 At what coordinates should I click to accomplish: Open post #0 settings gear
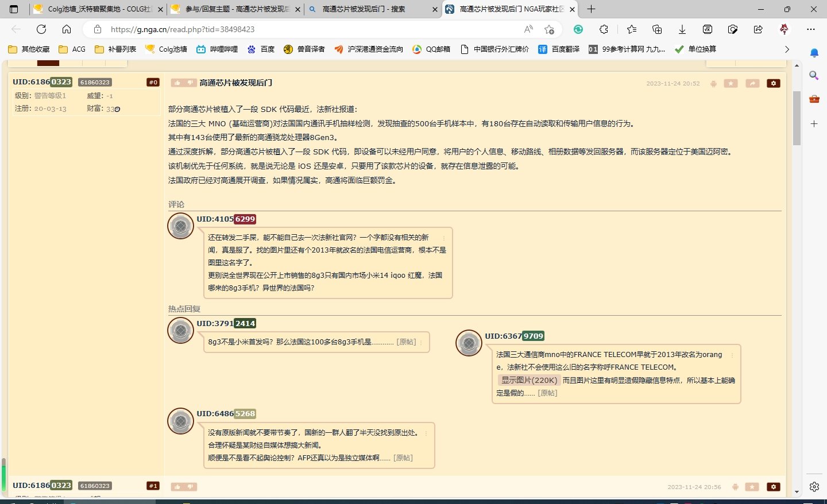click(x=774, y=83)
